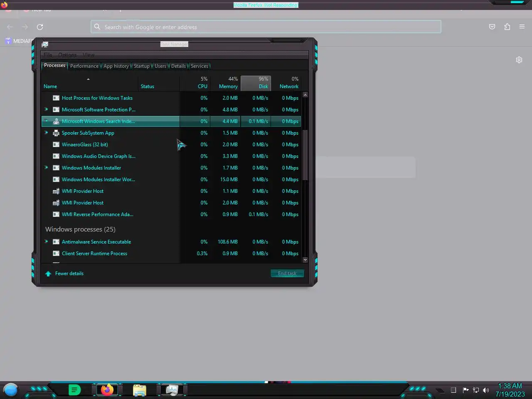The image size is (532, 399).
Task: Click the Microsoft Software Protection process icon
Action: coord(56,110)
